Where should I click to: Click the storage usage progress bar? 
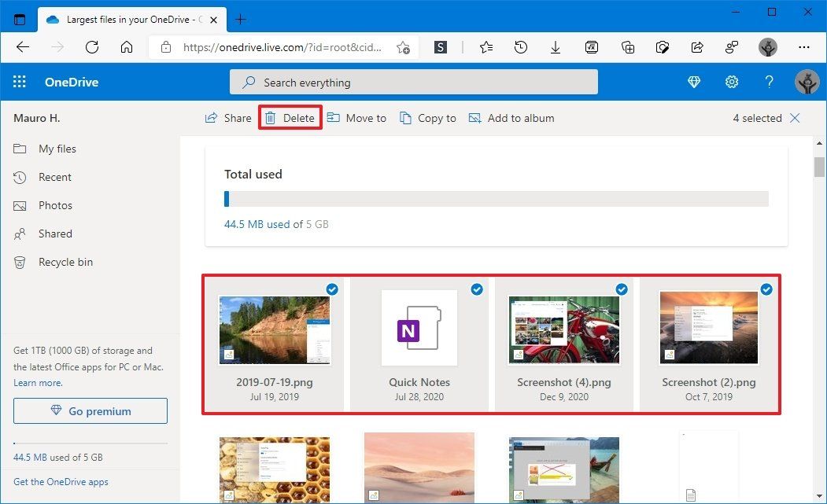(x=496, y=199)
